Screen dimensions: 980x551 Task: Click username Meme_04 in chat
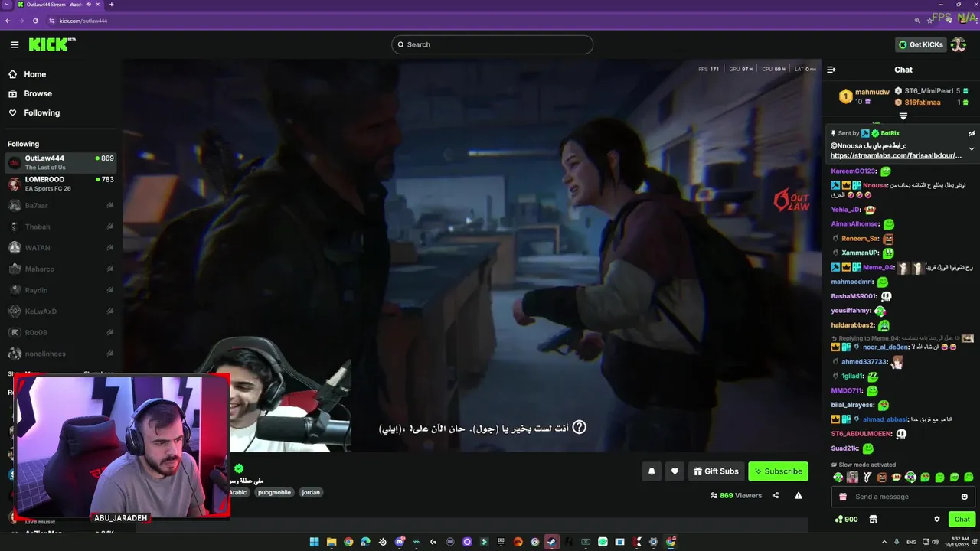coord(877,268)
